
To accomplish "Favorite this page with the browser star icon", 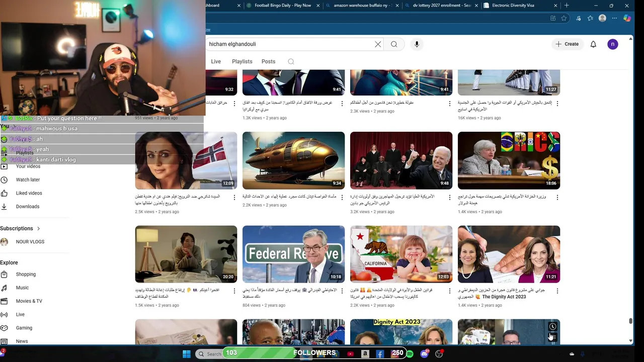I will click(564, 18).
